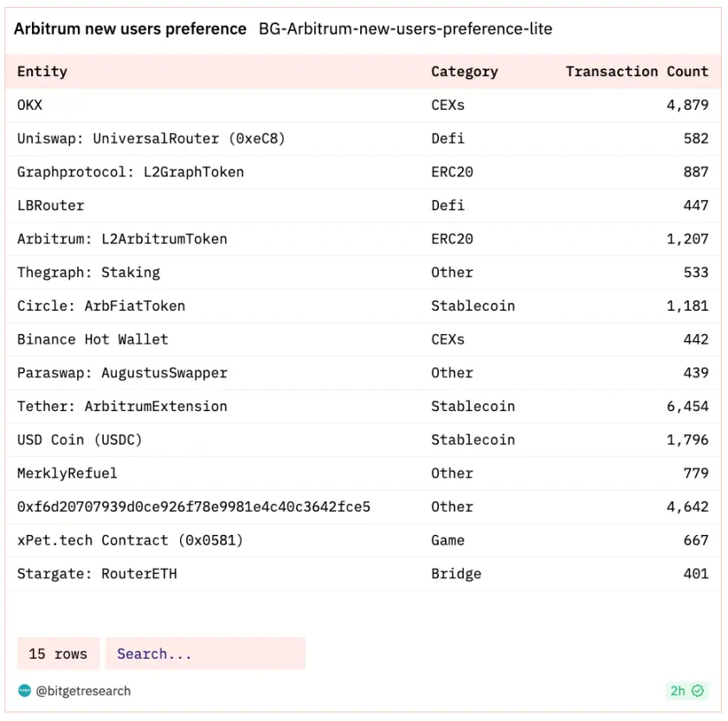This screenshot has height=721, width=728.
Task: Select the Uniswap: UniversalRouter (0xeC8) cell
Action: pyautogui.click(x=151, y=138)
